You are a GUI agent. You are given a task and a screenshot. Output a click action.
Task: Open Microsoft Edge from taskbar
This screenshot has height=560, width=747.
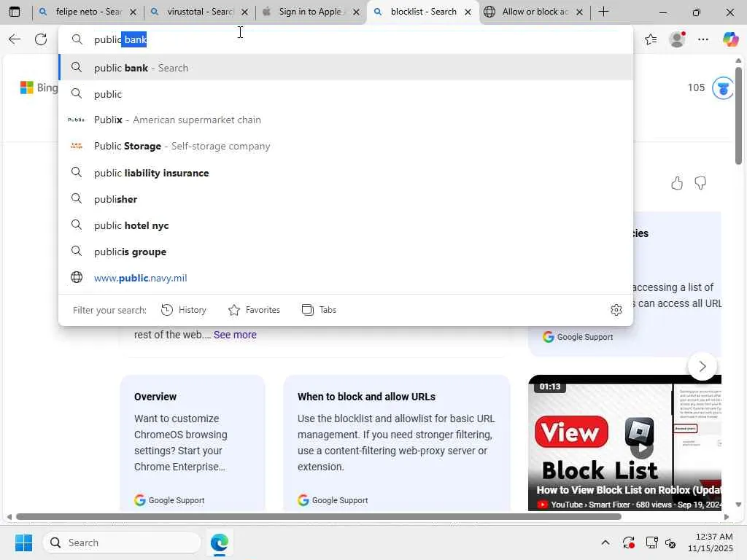219,542
